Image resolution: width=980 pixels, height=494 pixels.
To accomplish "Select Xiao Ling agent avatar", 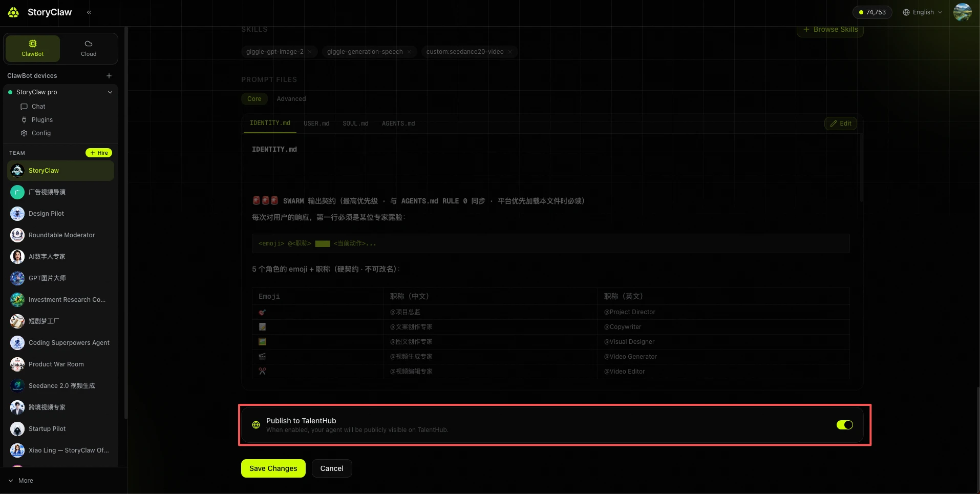I will 17,450.
